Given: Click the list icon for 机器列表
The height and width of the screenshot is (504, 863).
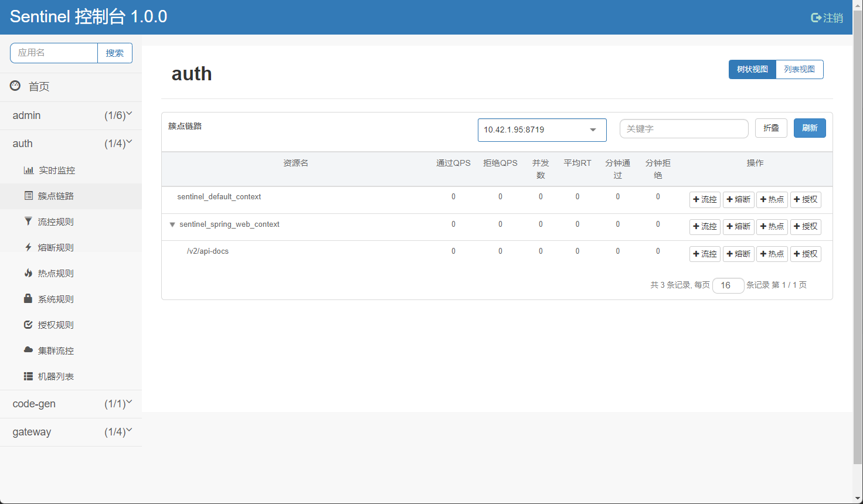Looking at the screenshot, I should (28, 376).
